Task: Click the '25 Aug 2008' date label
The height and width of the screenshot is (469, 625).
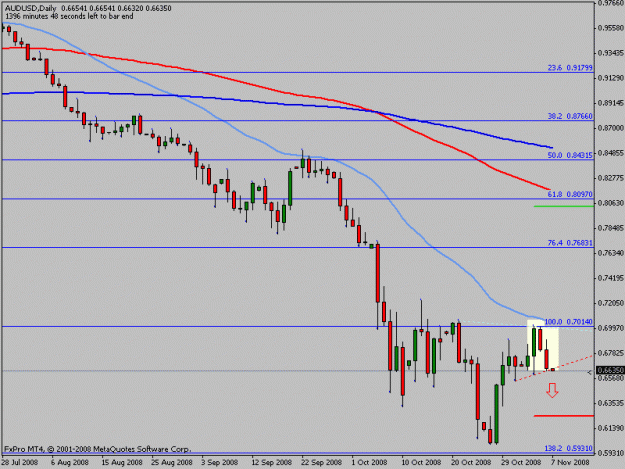Action: coord(171,462)
